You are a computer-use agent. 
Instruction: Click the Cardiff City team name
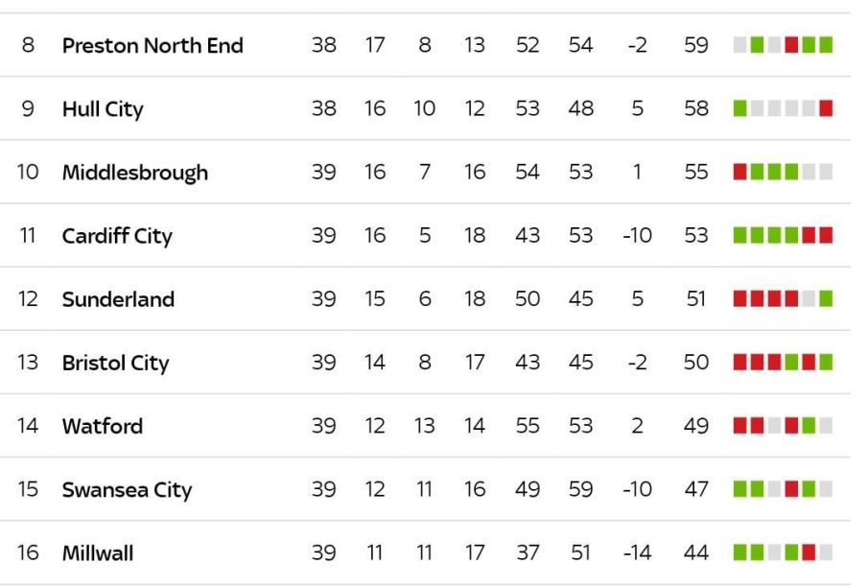[x=117, y=236]
